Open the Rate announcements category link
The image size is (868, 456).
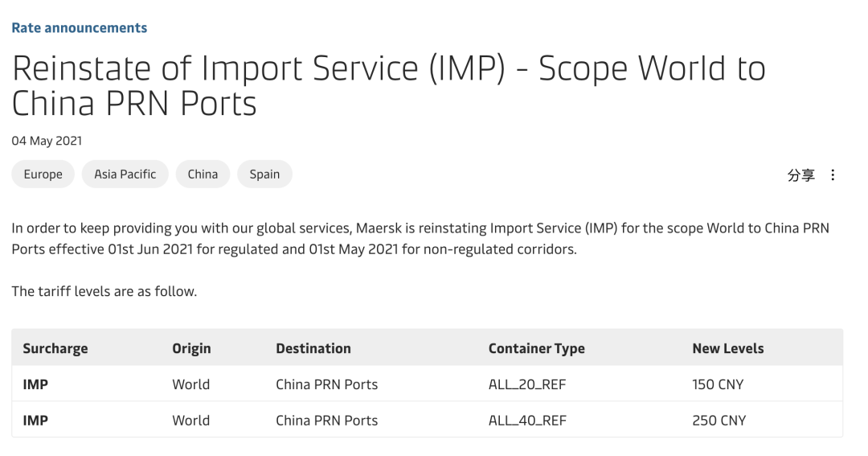(79, 28)
